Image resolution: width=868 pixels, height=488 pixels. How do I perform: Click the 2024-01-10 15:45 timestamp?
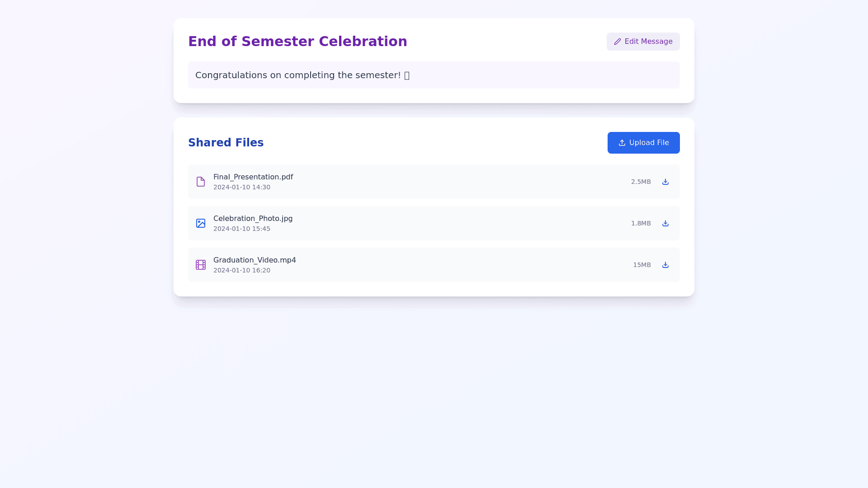242,229
